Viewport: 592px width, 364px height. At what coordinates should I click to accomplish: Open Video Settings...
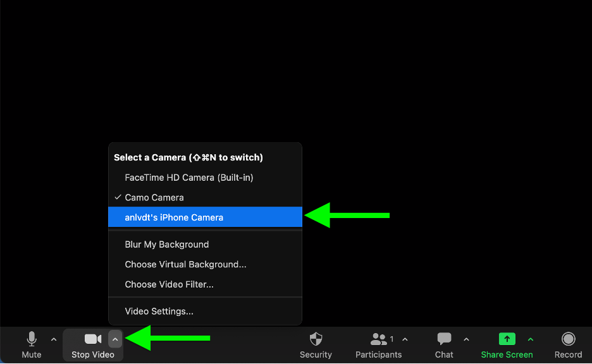[205, 311]
